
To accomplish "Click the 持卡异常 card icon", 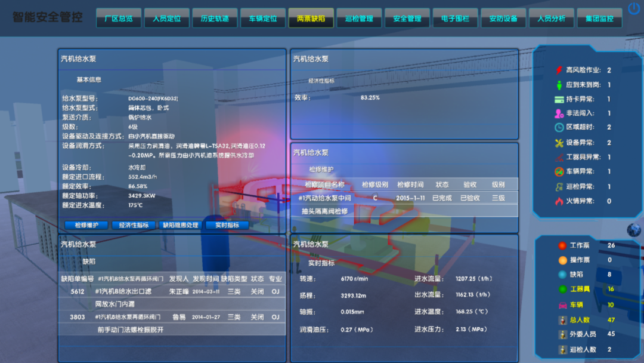I will (x=559, y=99).
